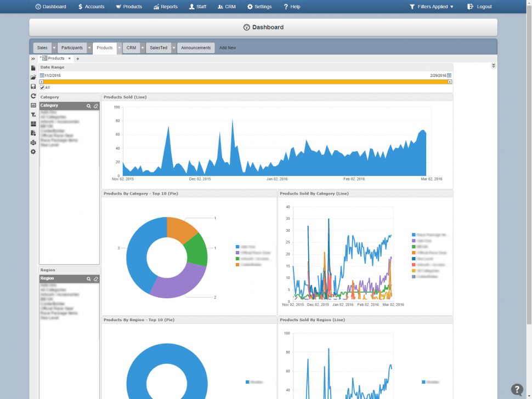The image size is (532, 399).
Task: Open Staff menu in top navigation
Action: tap(198, 7)
